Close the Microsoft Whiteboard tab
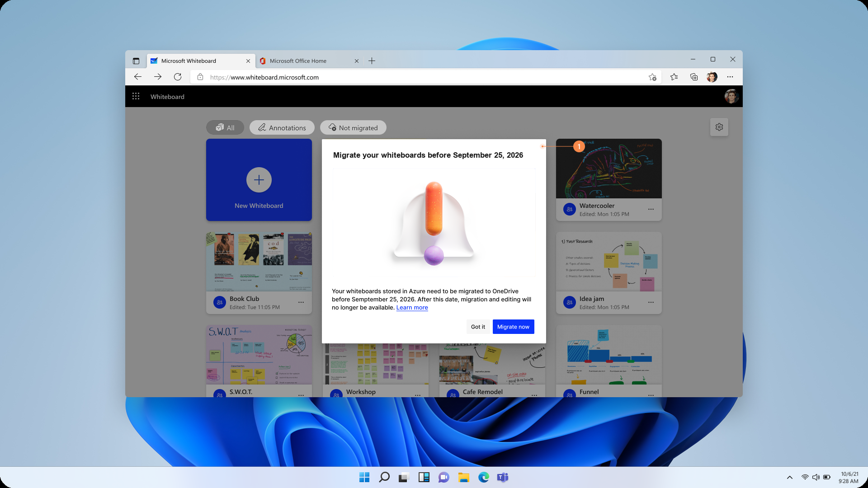Viewport: 868px width, 488px height. coord(248,61)
